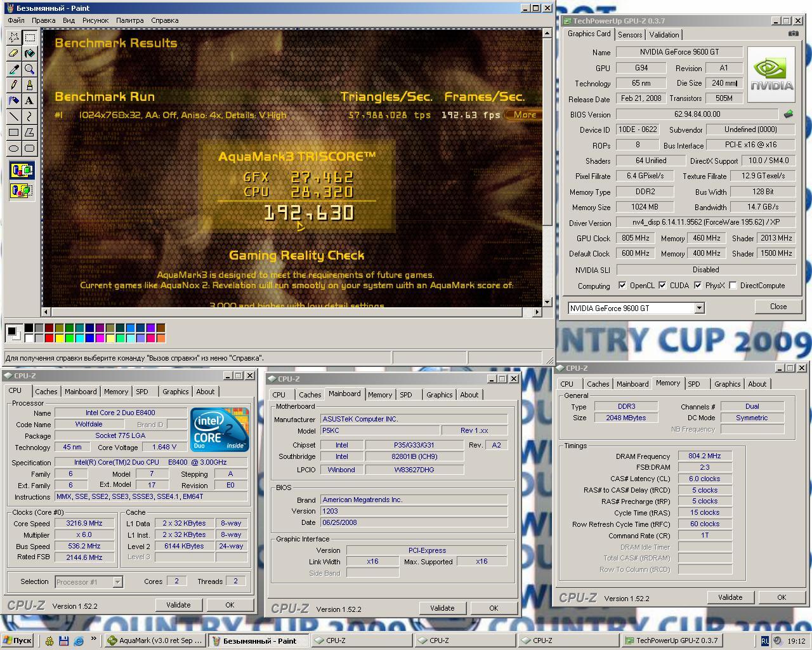Select the color picker eyedropper tool

click(x=13, y=69)
